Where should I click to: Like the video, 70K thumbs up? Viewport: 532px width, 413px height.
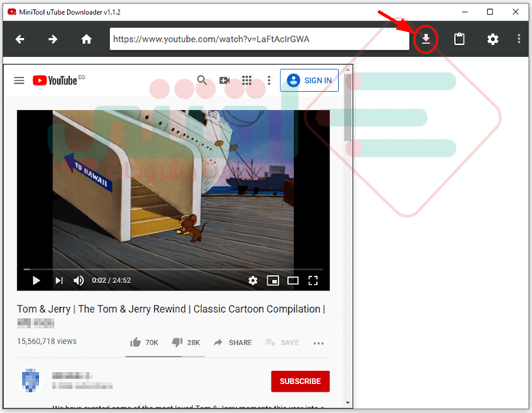144,342
